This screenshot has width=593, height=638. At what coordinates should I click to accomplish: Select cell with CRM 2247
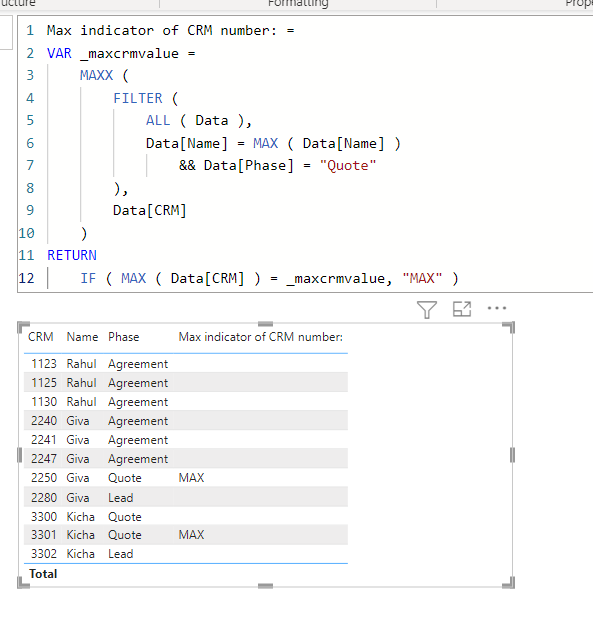coord(44,459)
